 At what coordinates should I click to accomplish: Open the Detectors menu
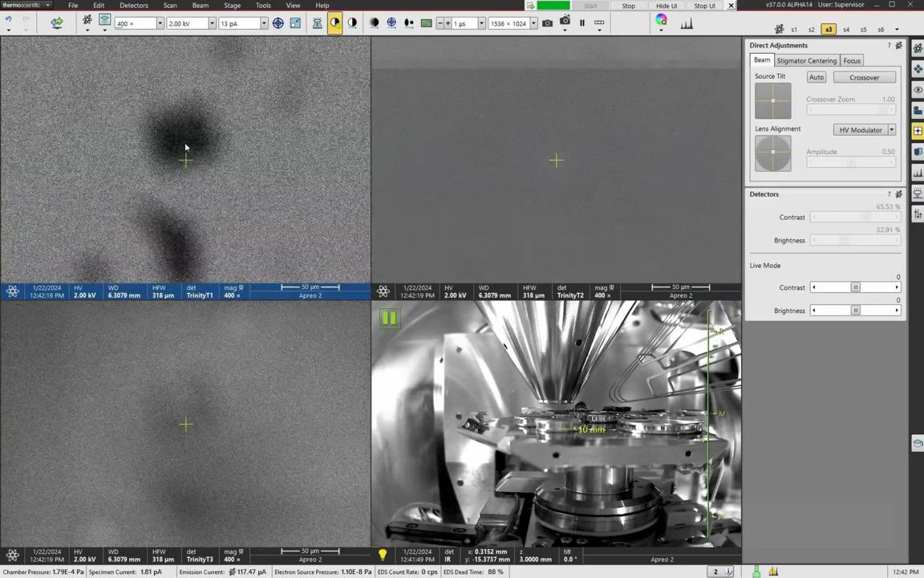point(134,6)
